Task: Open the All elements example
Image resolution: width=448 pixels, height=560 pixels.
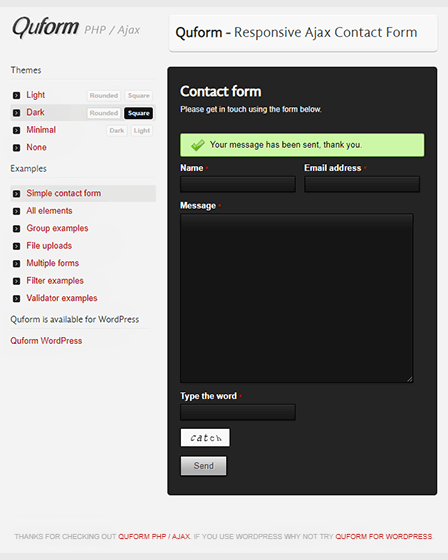Action: (49, 211)
